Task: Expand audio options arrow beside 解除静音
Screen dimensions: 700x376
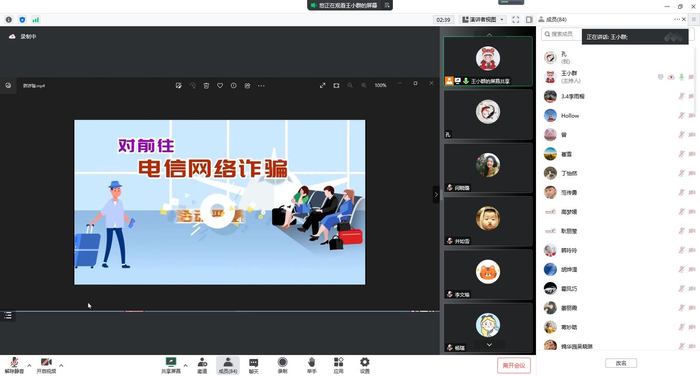Action: pos(29,365)
